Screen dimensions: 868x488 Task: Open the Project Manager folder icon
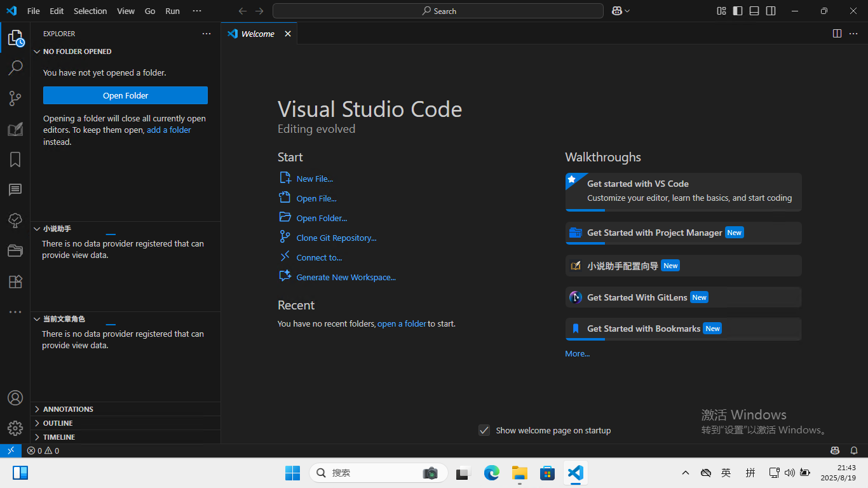pos(15,251)
